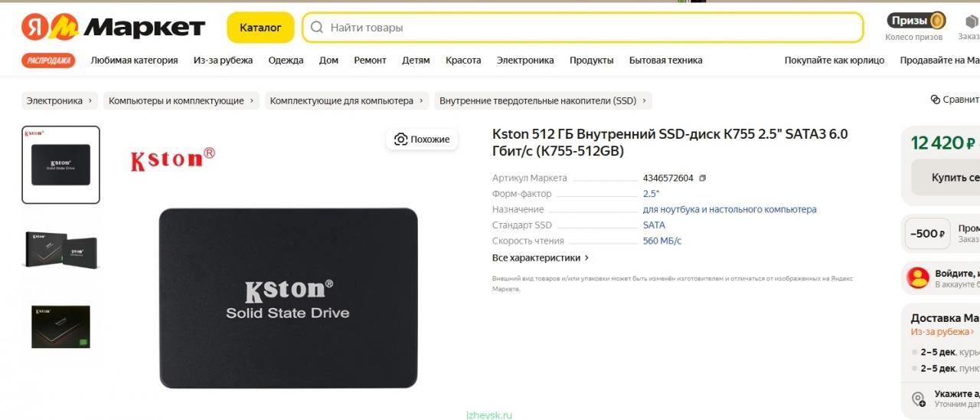Copy the article number via copy icon
Image resolution: width=980 pixels, height=420 pixels.
(703, 178)
